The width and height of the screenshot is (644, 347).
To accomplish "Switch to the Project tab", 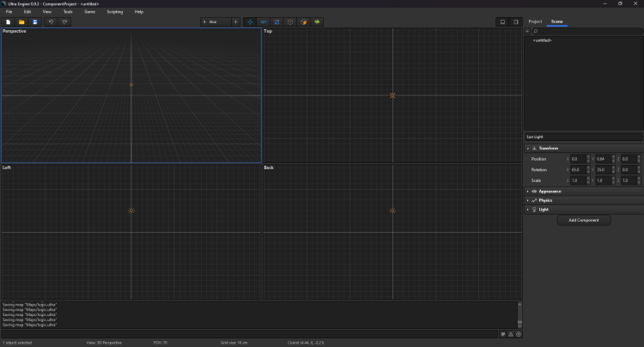I will [535, 21].
